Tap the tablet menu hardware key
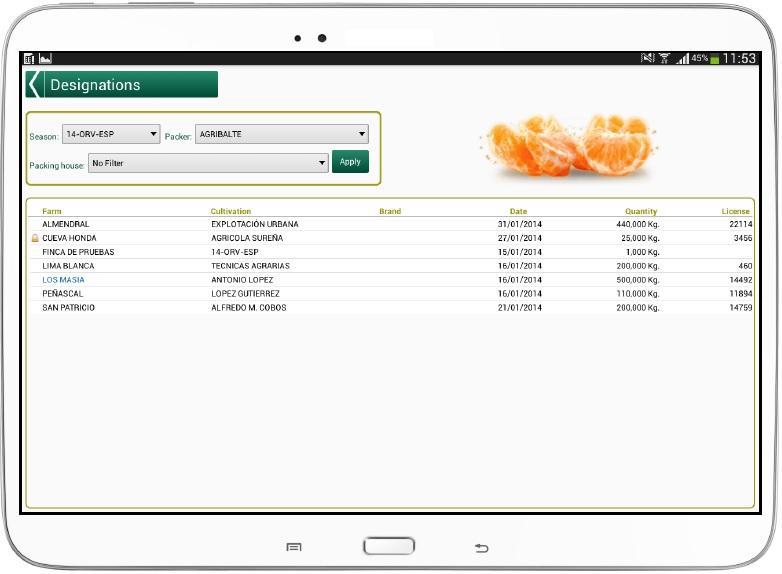Image resolution: width=782 pixels, height=574 pixels. pos(294,548)
